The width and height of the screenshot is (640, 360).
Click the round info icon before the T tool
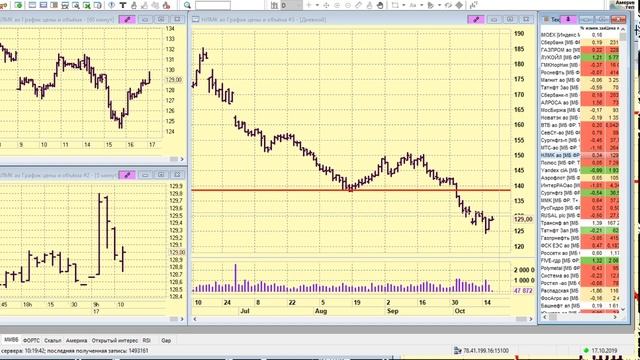tap(112, 5)
